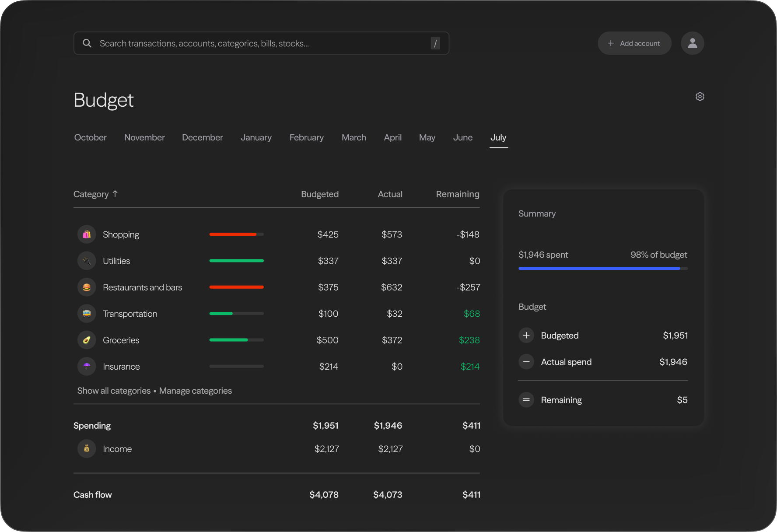
Task: Collapse the Actual spend minus icon
Action: click(526, 362)
